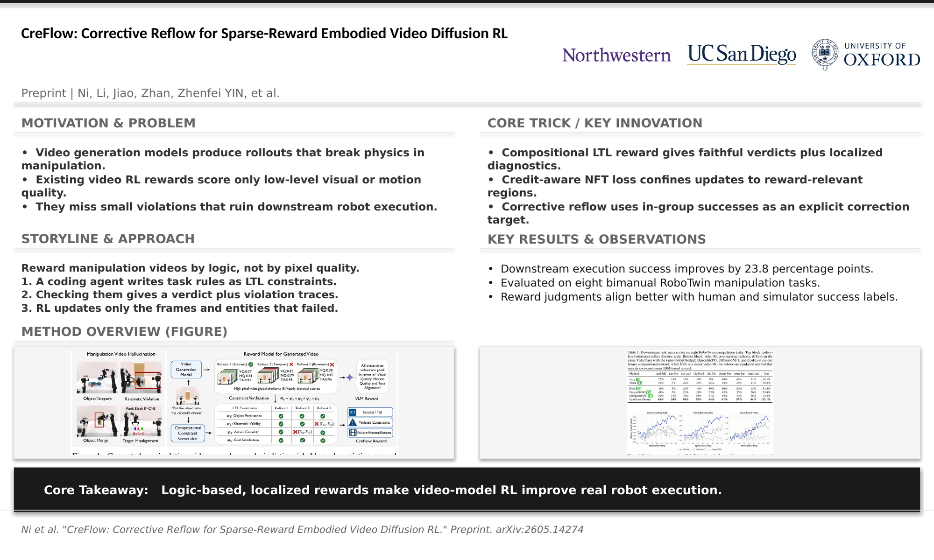The height and width of the screenshot is (560, 934).
Task: Click the University of Oxford crest
Action: pyautogui.click(x=825, y=55)
